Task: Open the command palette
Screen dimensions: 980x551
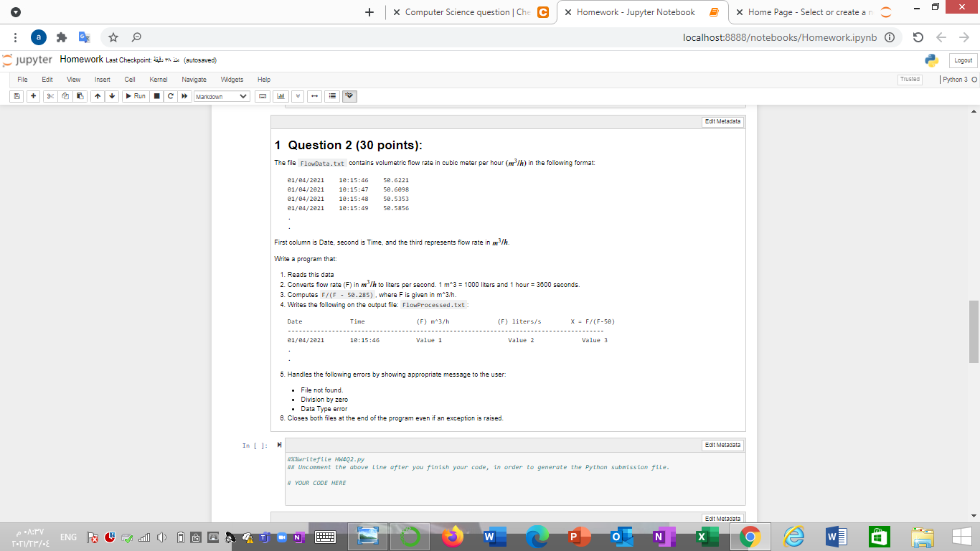Action: 262,95
